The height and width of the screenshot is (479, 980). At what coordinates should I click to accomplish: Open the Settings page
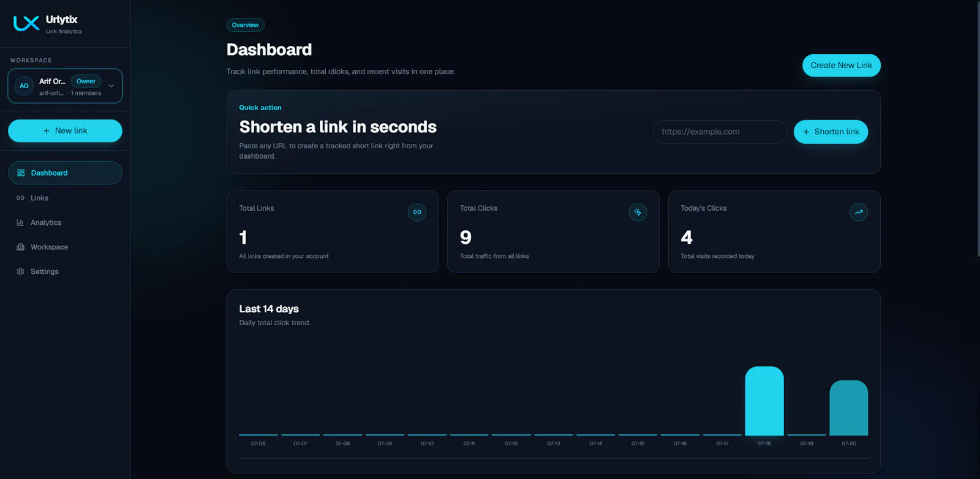point(65,271)
